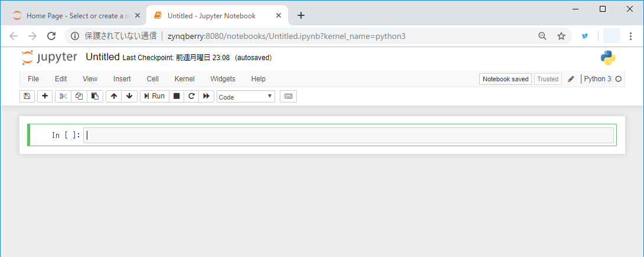Image resolution: width=644 pixels, height=257 pixels.
Task: Interrupt the kernel with stop icon
Action: click(x=176, y=96)
